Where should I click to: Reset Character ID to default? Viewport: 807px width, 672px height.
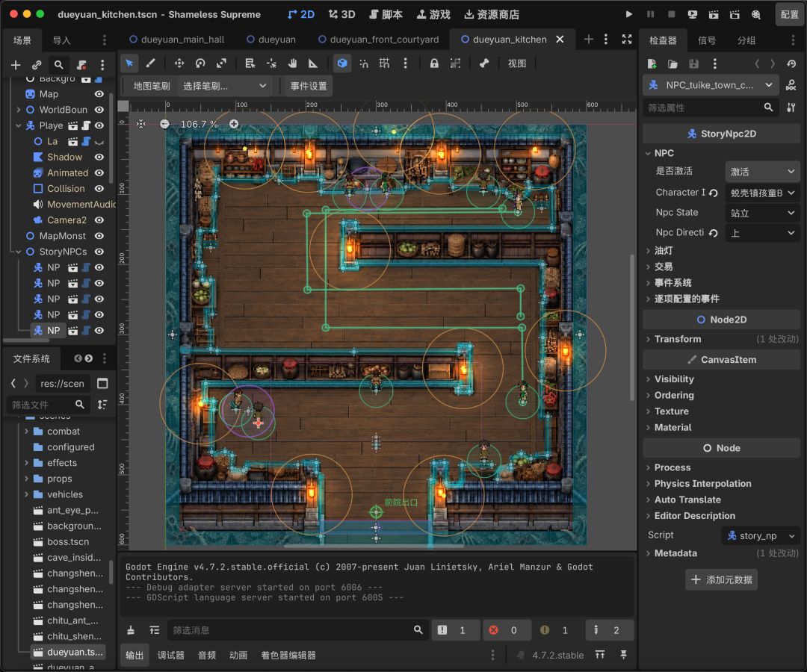click(714, 193)
